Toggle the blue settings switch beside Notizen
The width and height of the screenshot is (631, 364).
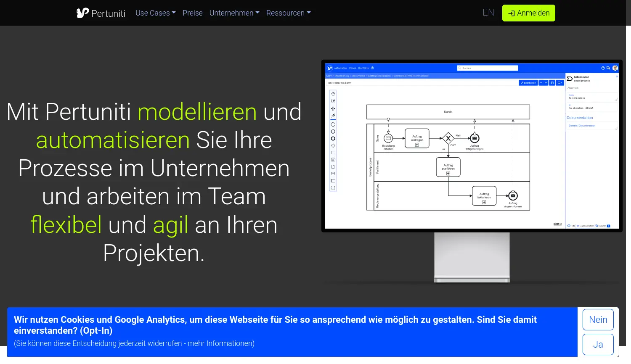tap(608, 226)
